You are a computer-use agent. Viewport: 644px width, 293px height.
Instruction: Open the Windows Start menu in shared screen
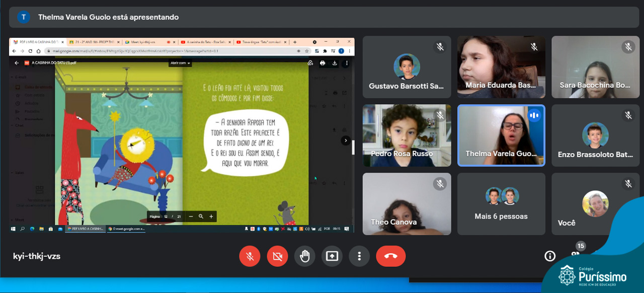(x=14, y=229)
